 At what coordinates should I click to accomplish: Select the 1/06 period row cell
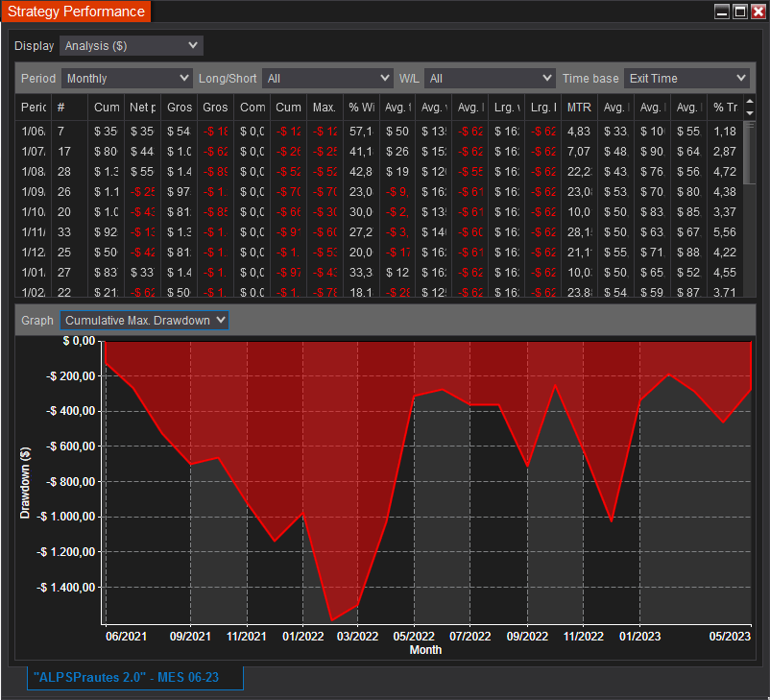coord(34,132)
